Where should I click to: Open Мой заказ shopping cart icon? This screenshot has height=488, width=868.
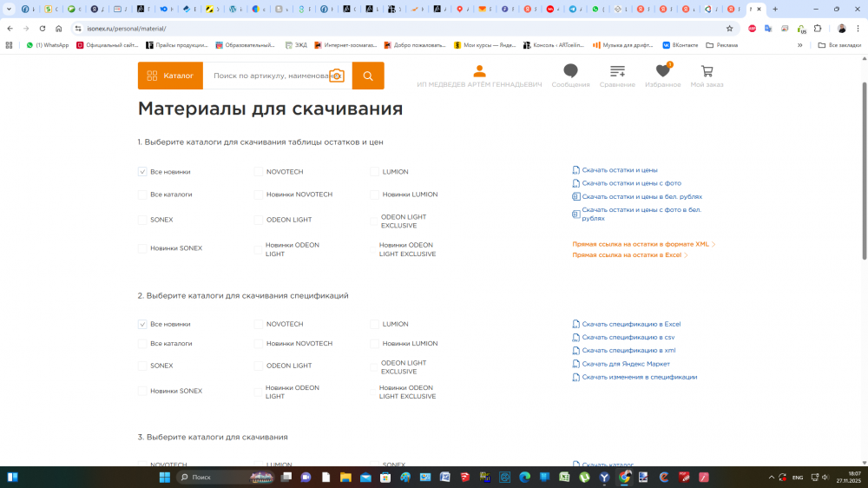pyautogui.click(x=707, y=71)
